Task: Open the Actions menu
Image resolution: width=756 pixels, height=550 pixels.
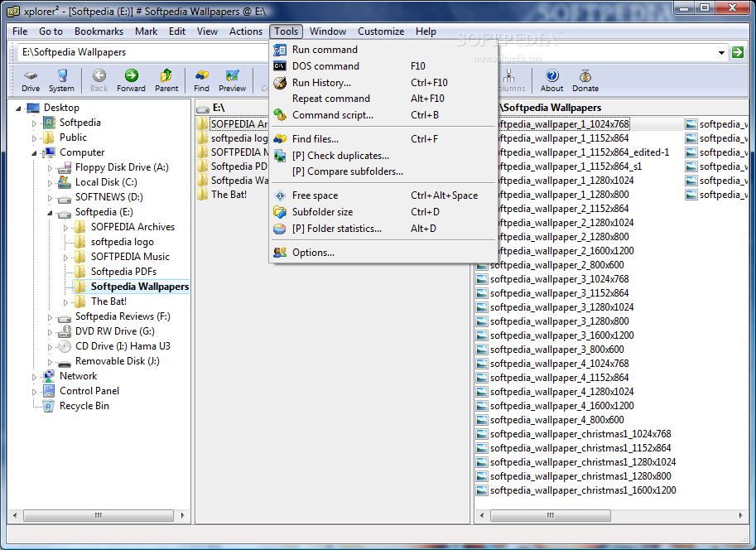Action: [246, 31]
